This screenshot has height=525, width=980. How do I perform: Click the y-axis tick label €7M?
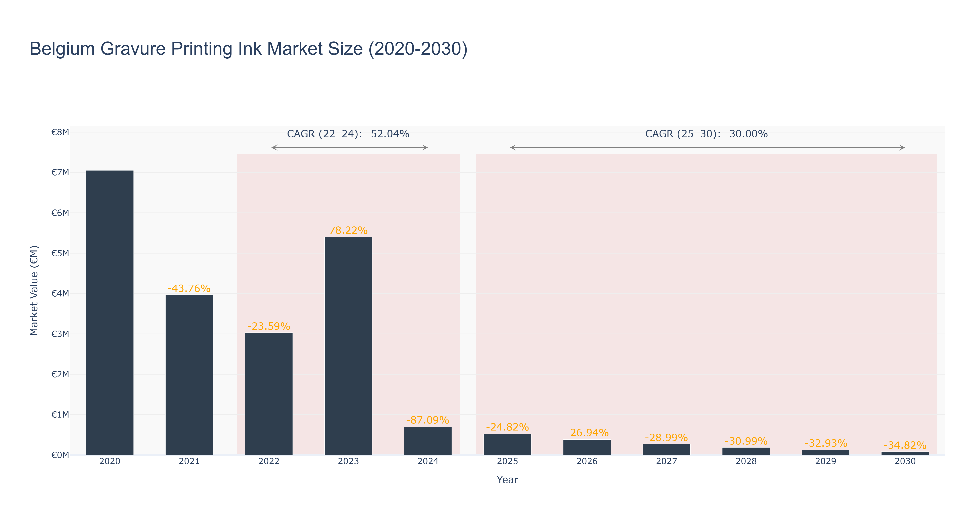[x=60, y=172]
